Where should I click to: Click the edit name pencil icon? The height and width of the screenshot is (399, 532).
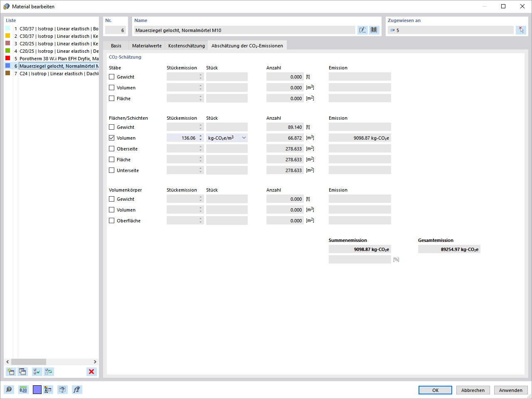[362, 30]
